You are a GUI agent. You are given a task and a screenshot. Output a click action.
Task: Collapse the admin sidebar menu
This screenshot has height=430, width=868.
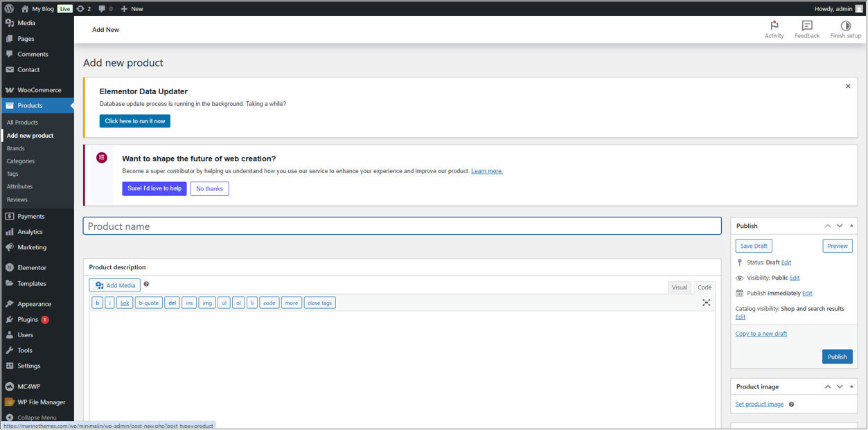pos(31,418)
